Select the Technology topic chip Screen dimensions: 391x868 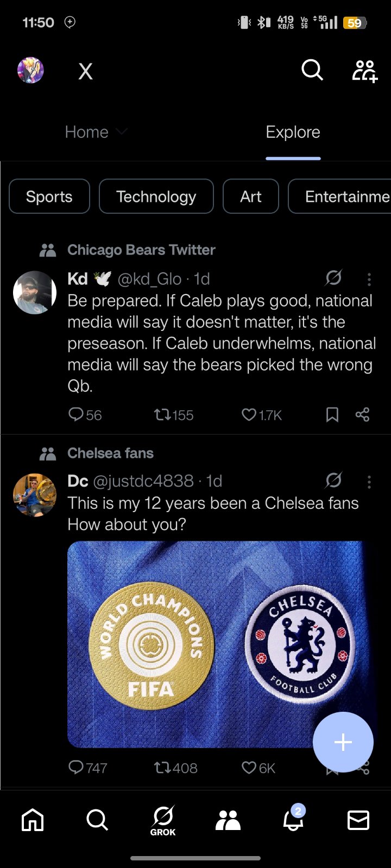(x=156, y=196)
